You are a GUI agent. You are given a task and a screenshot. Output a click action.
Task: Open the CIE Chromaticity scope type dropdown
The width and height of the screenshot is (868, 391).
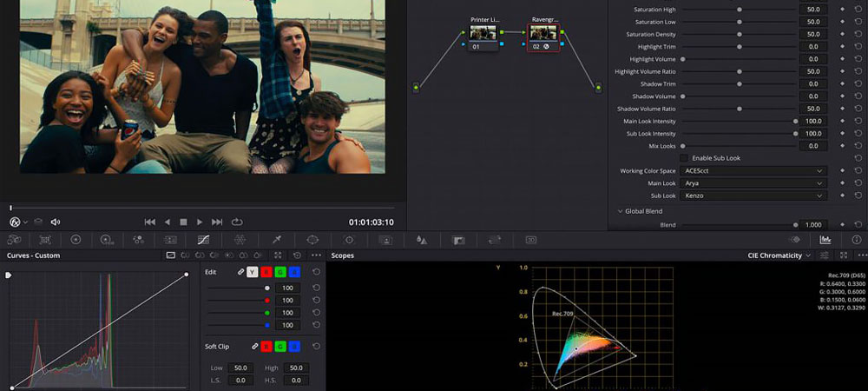[779, 255]
